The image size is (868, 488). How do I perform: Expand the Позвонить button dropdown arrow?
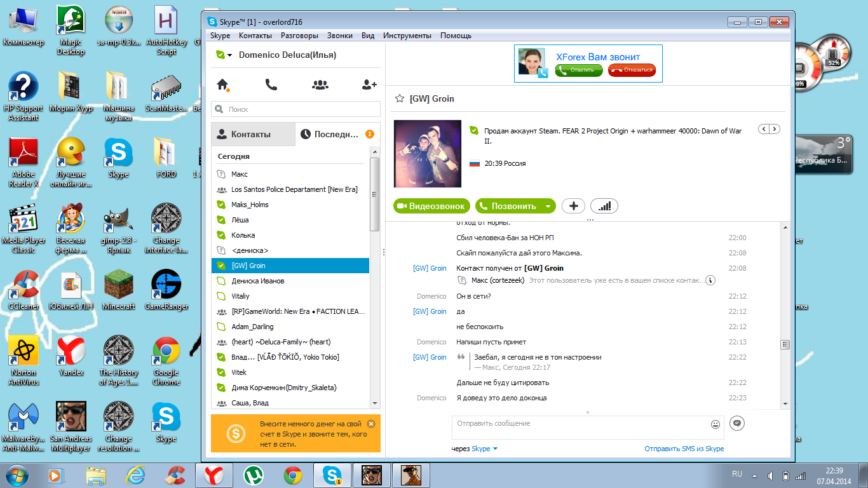[548, 206]
